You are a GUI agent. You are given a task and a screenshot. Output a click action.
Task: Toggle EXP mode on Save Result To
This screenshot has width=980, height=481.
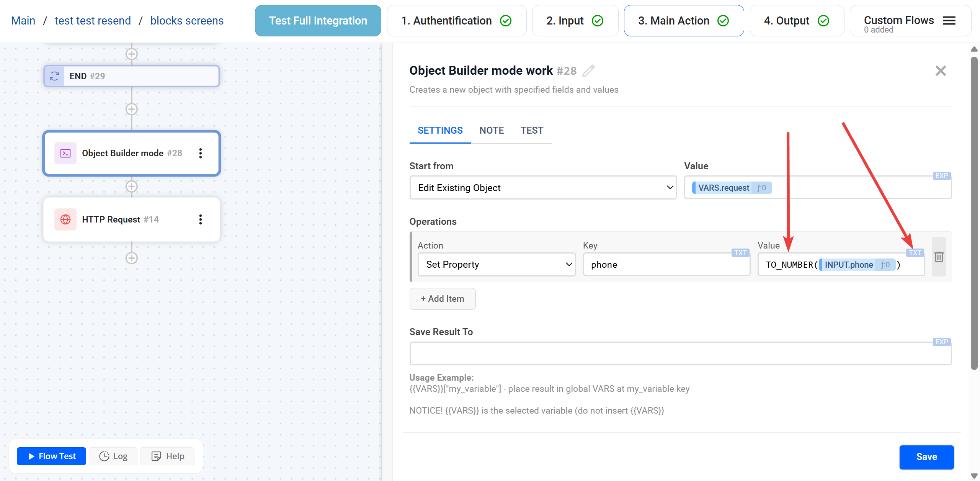[941, 342]
